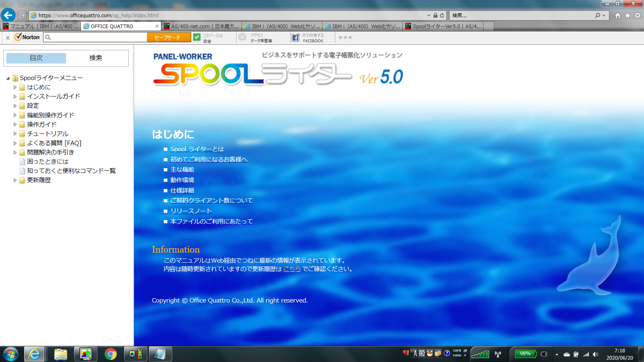Click the Norton toolbar more options dots
The width and height of the screenshot is (644, 362).
[x=345, y=37]
